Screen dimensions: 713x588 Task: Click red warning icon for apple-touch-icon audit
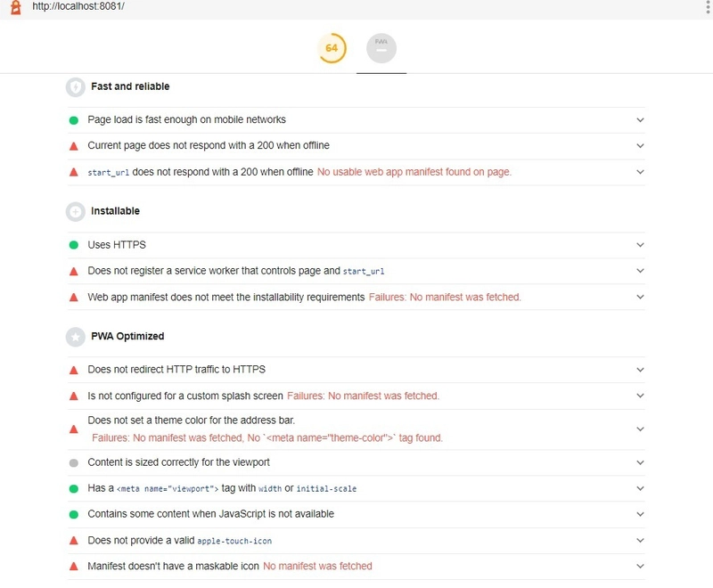74,540
